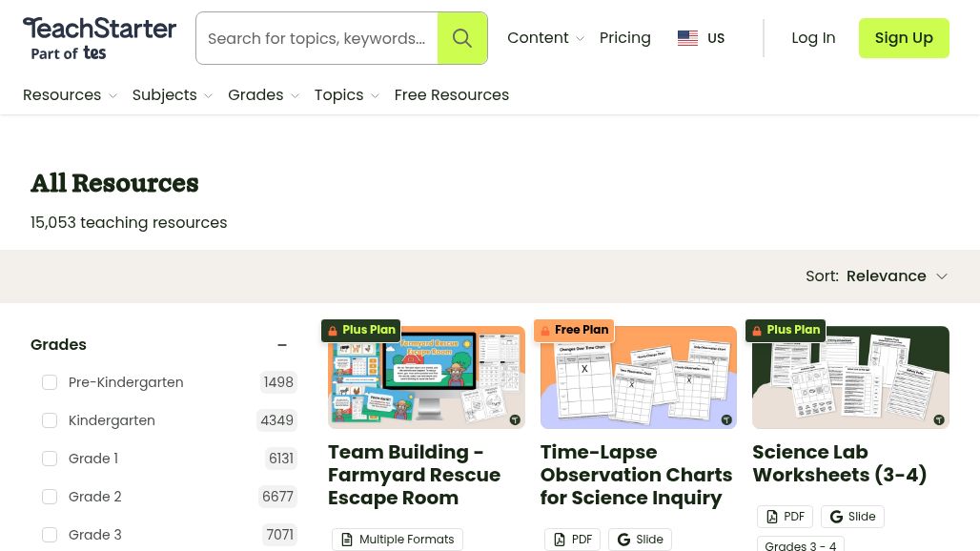Click the Google Slide icon under Time-Lapse Observation Charts
The image size is (980, 551).
pos(623,539)
